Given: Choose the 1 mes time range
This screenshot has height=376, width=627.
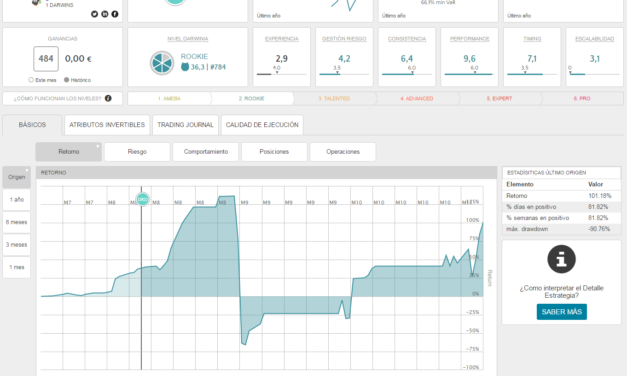Looking at the screenshot, I should coord(16,267).
